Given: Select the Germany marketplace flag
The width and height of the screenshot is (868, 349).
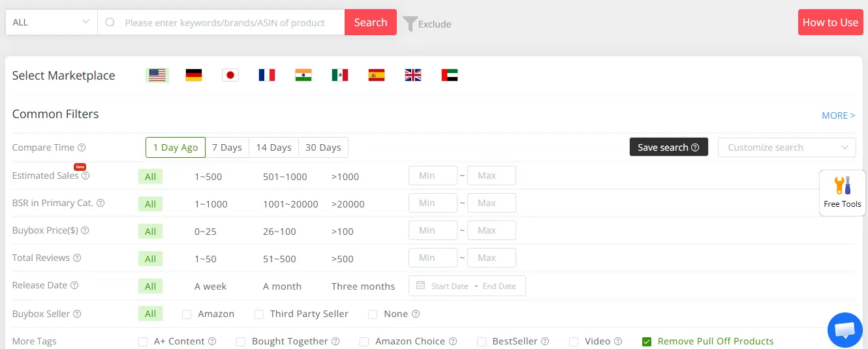Looking at the screenshot, I should point(194,75).
